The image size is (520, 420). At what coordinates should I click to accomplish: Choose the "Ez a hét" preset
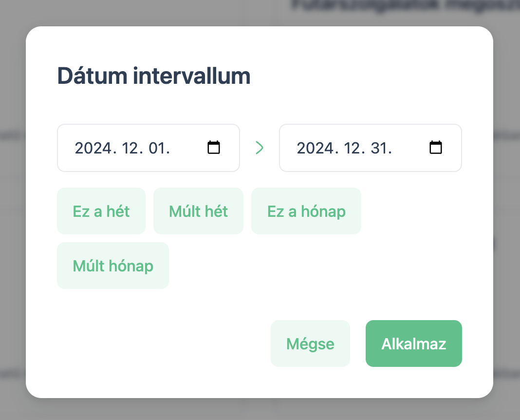(101, 211)
